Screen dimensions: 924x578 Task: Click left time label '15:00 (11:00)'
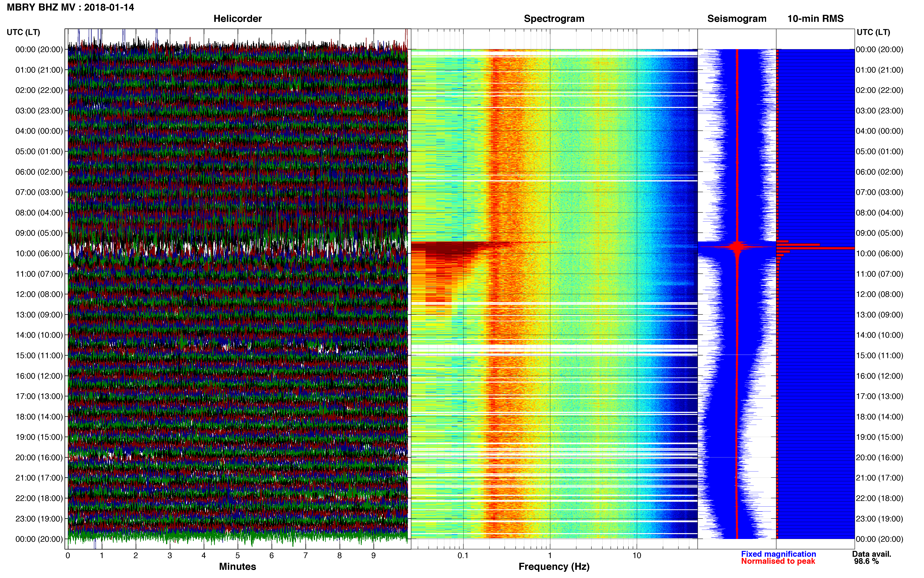(39, 355)
